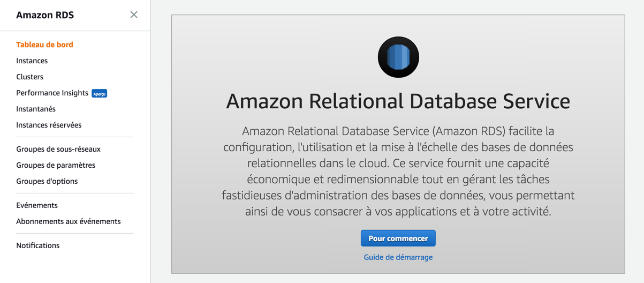The width and height of the screenshot is (644, 283).
Task: Click the Amazon RDS database logo icon
Action: (x=398, y=57)
